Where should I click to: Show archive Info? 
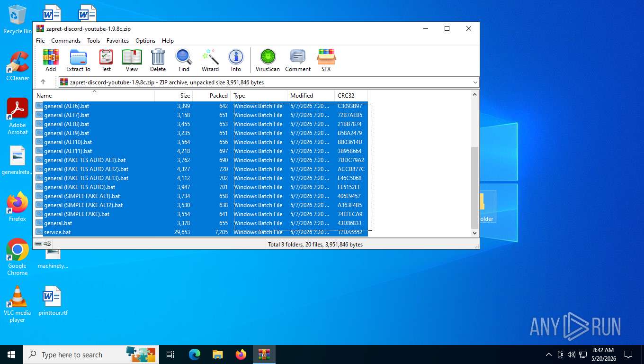pos(236,60)
